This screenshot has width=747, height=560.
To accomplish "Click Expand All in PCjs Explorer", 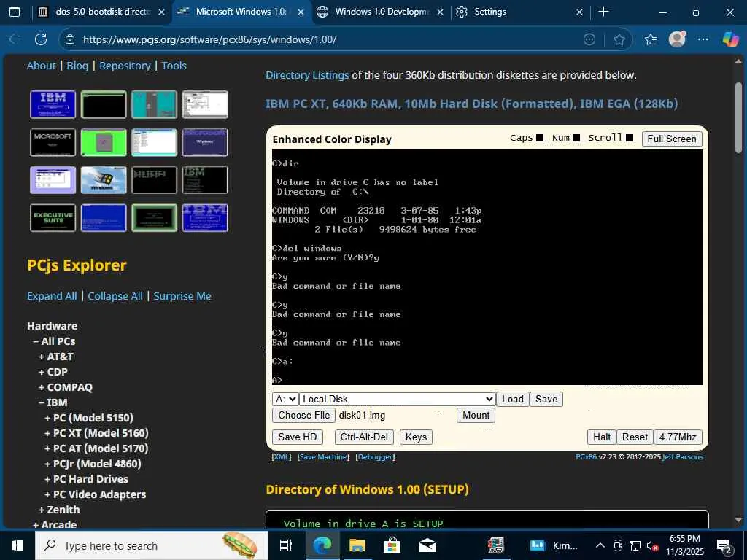I will click(x=52, y=296).
